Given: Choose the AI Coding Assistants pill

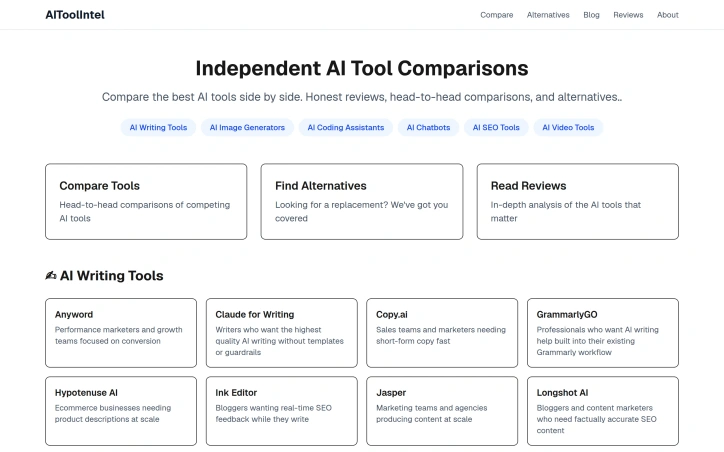Looking at the screenshot, I should pyautogui.click(x=345, y=127).
